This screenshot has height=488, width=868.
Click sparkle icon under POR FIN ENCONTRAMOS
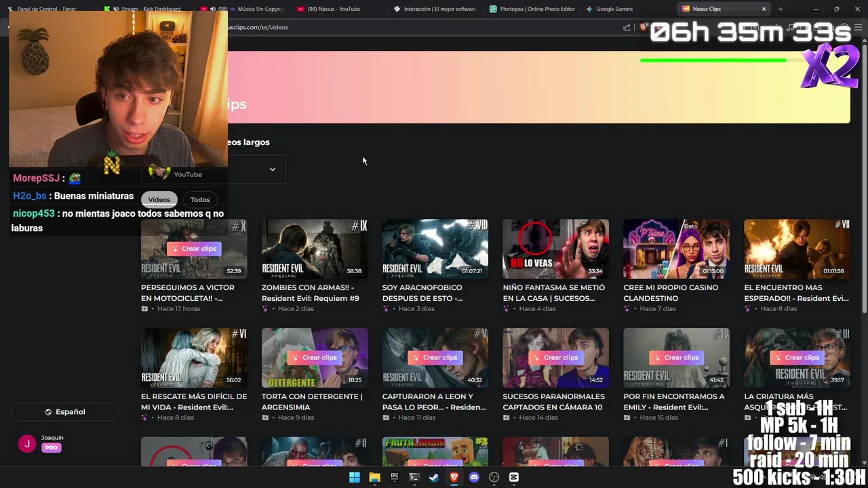[627, 418]
